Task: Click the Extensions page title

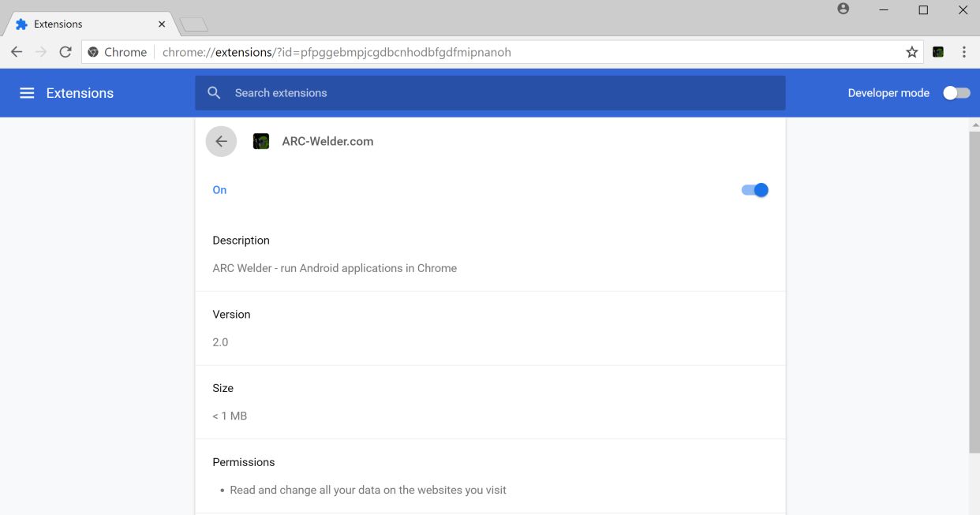Action: coord(80,93)
